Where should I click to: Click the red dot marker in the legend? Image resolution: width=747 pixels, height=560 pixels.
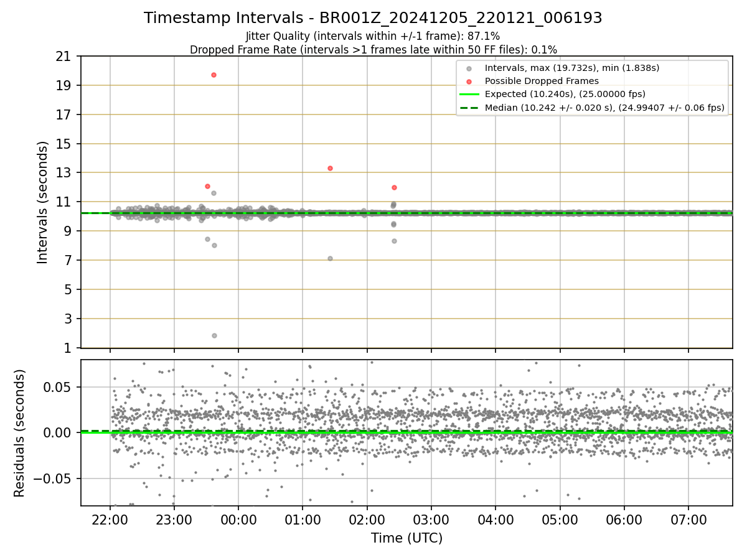[469, 82]
